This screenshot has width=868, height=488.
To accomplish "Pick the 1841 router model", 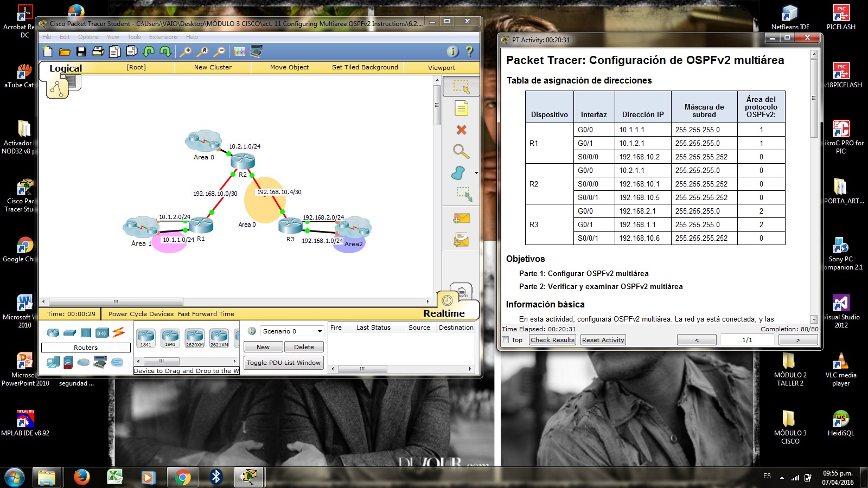I will point(146,338).
